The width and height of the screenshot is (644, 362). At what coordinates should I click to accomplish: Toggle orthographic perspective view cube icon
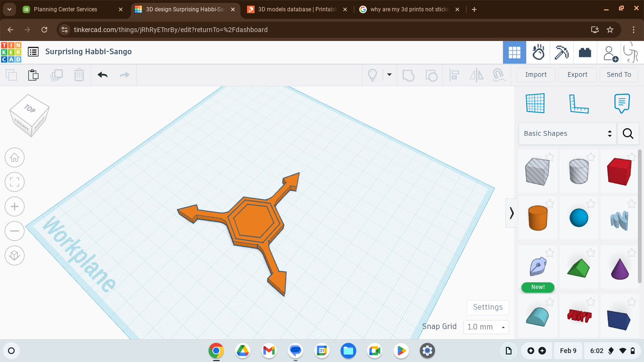coord(15,255)
